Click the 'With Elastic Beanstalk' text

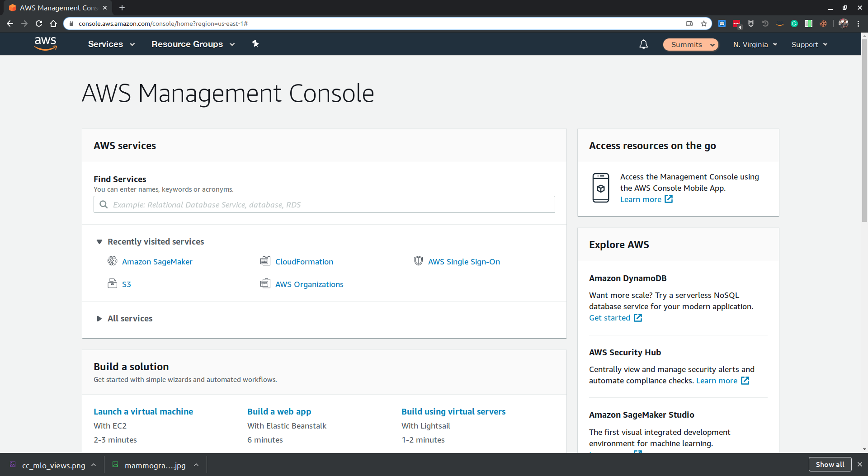[287, 426]
